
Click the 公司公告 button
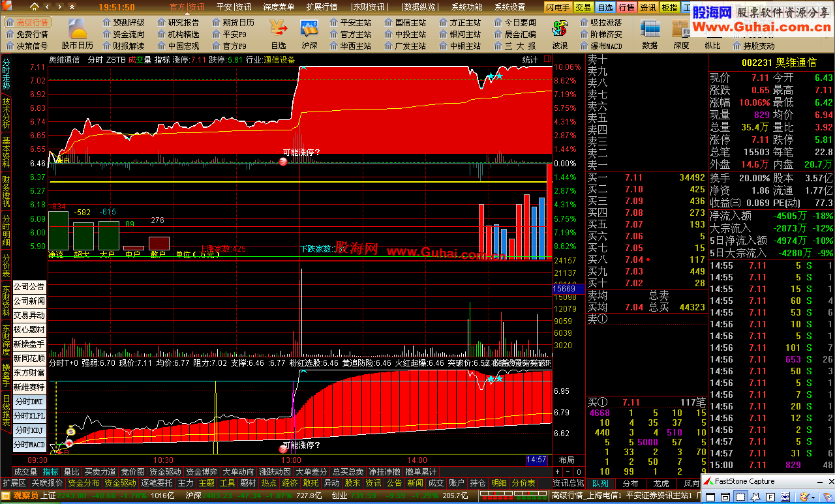pyautogui.click(x=29, y=286)
